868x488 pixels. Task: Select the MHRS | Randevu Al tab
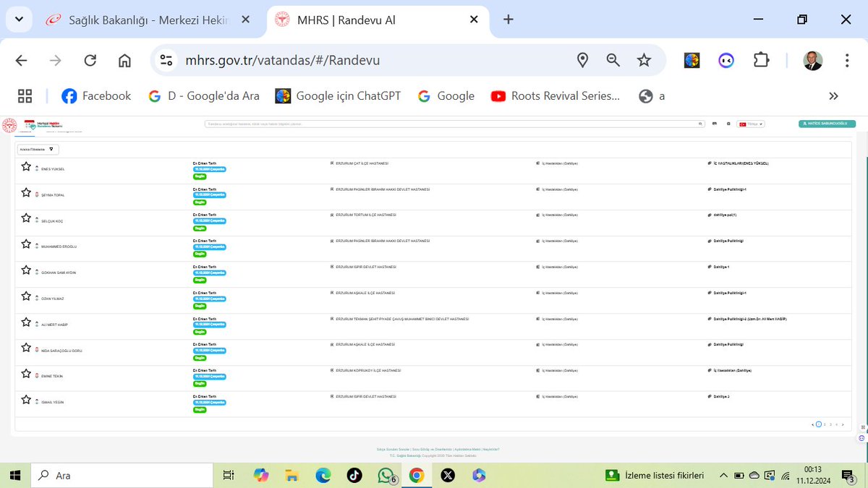tap(379, 20)
